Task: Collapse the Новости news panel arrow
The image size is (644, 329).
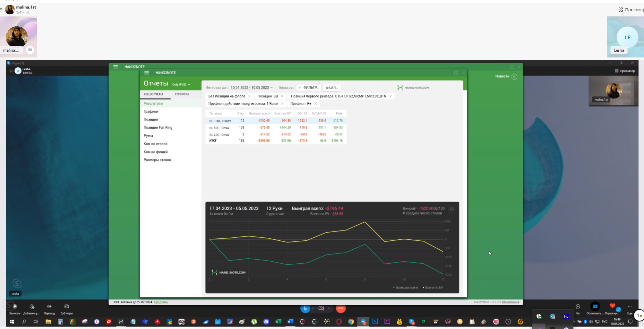Action: tap(514, 76)
